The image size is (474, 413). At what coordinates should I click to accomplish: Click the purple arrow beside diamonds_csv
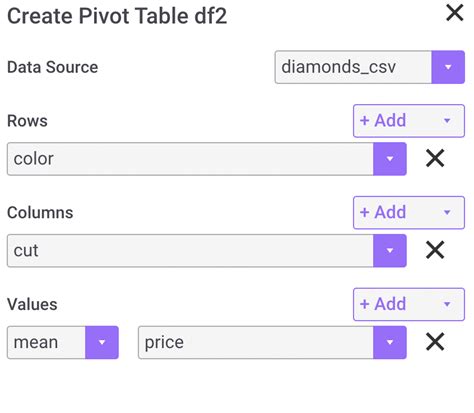pos(448,67)
